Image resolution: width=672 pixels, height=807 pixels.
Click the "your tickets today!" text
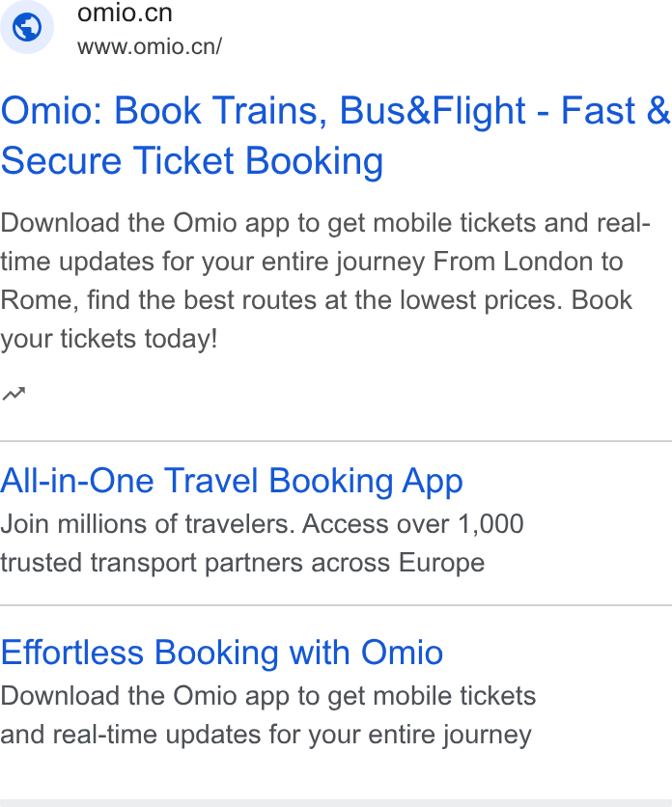coord(109,339)
